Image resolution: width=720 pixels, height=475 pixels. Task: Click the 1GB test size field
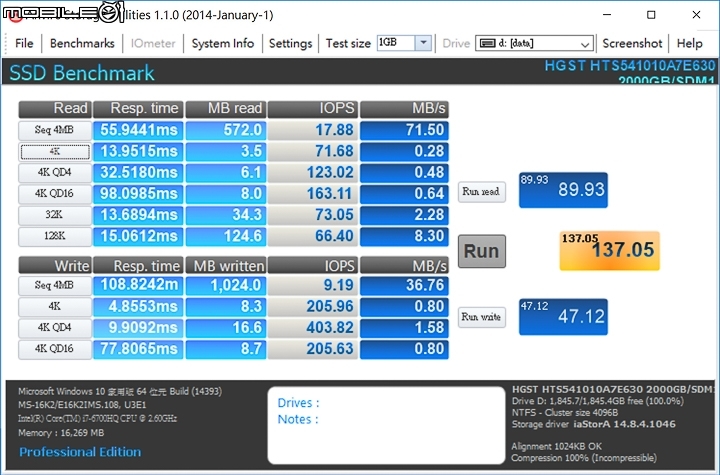click(x=396, y=43)
